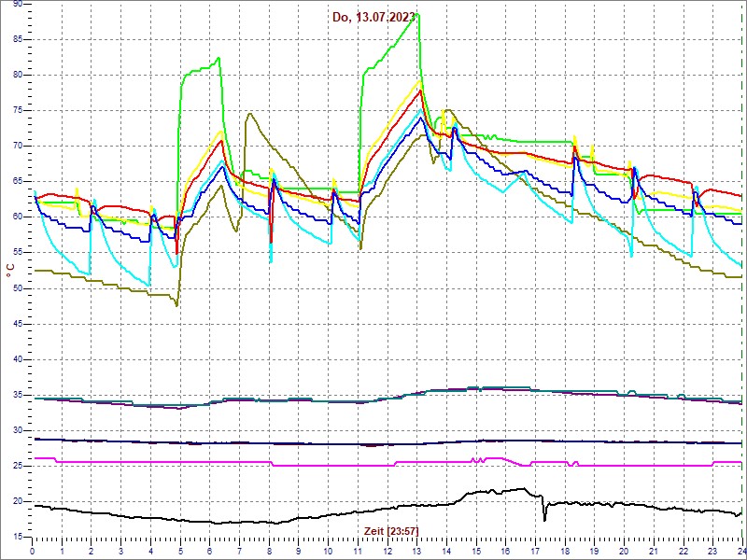Select the 80 tick label on temperature axis
Image resolution: width=747 pixels, height=560 pixels.
pos(17,76)
